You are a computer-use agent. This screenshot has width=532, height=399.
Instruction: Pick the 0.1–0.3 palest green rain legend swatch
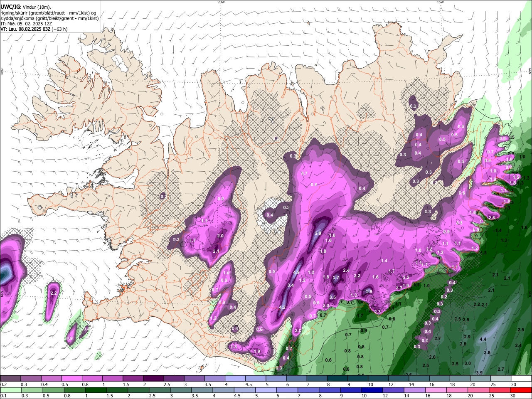pos(10,390)
